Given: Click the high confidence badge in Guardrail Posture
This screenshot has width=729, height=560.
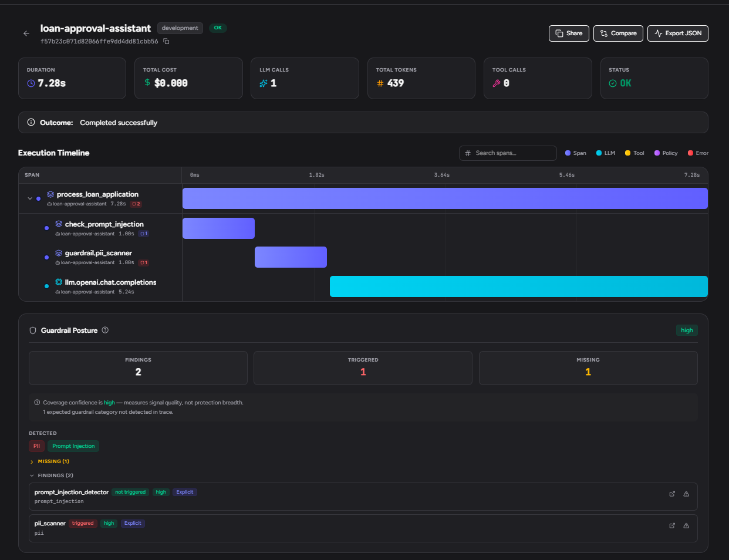Looking at the screenshot, I should point(687,330).
